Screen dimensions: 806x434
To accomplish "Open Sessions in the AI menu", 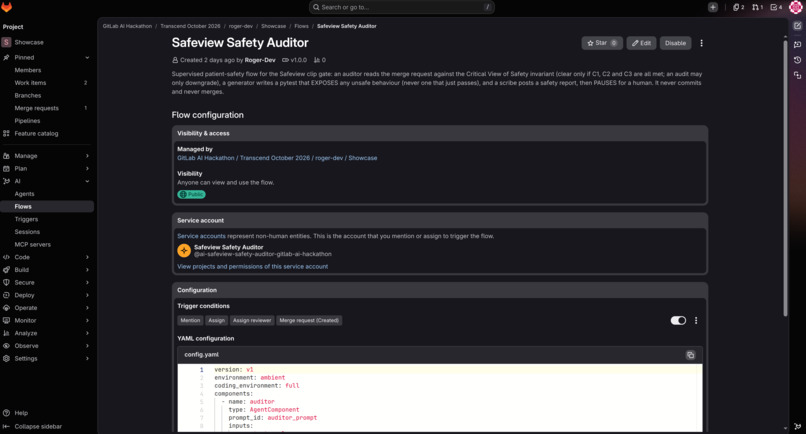I will click(47, 232).
